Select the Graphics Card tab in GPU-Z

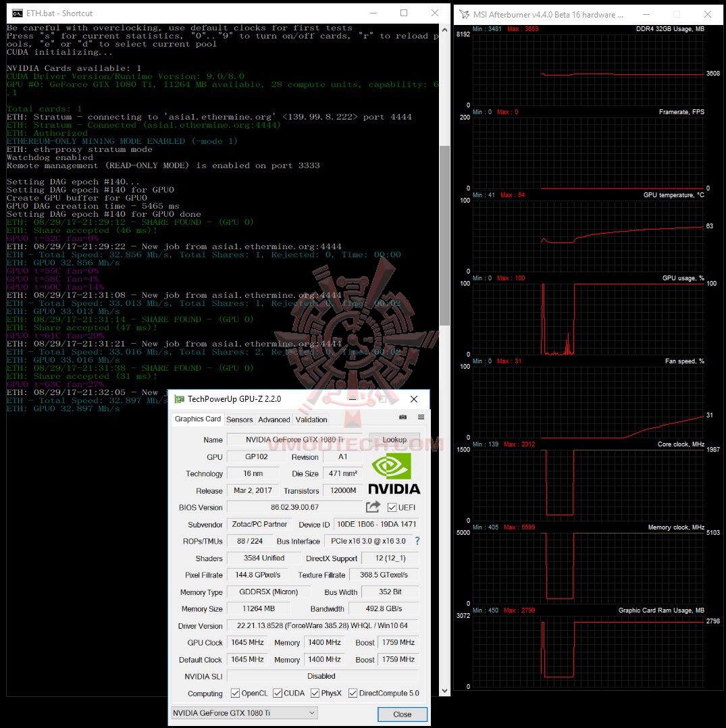pos(198,419)
